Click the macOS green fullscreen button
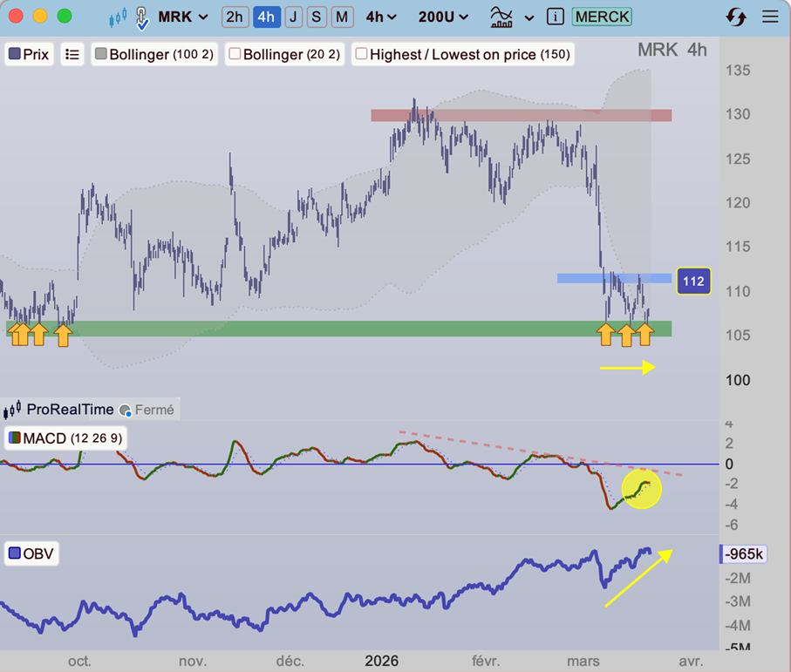This screenshot has height=672, width=791. tap(65, 17)
